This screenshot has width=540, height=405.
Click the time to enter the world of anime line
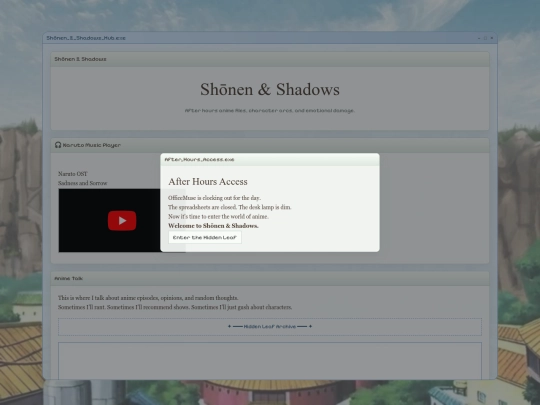click(218, 216)
